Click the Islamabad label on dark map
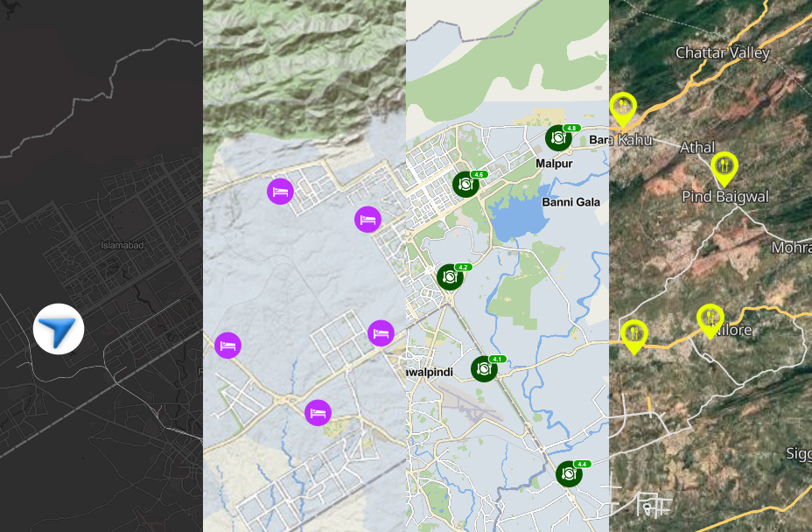The width and height of the screenshot is (812, 532). click(122, 246)
